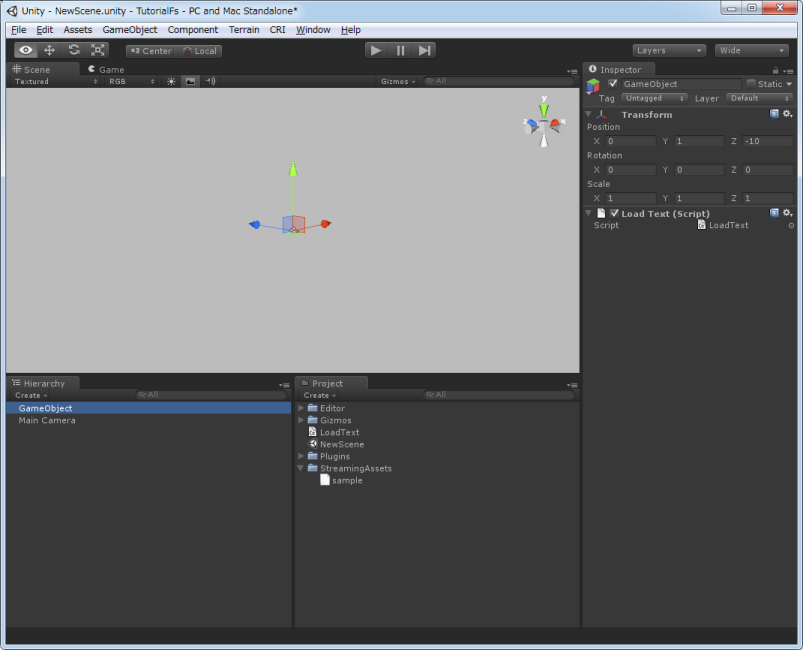Toggle scene lighting sun icon
Image resolution: width=803 pixels, height=650 pixels.
[x=171, y=81]
